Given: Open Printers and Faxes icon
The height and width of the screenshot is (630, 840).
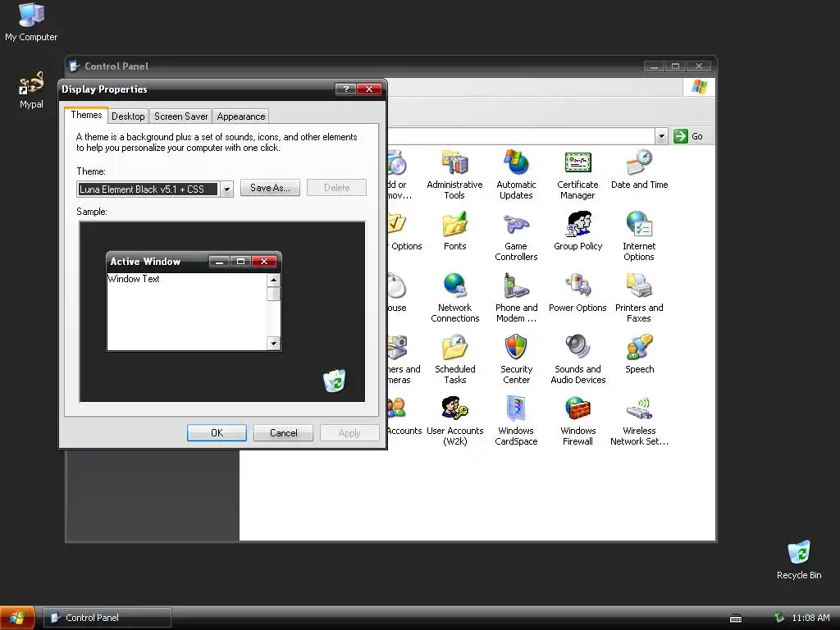Looking at the screenshot, I should [x=638, y=298].
